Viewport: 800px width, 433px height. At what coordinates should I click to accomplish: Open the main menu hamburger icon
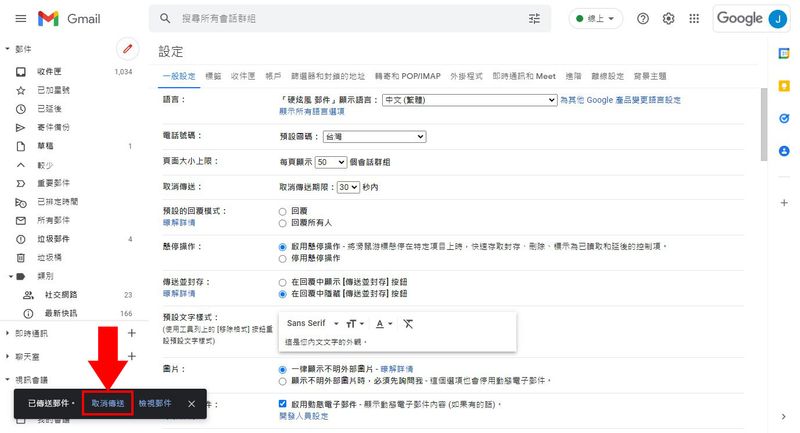(21, 19)
